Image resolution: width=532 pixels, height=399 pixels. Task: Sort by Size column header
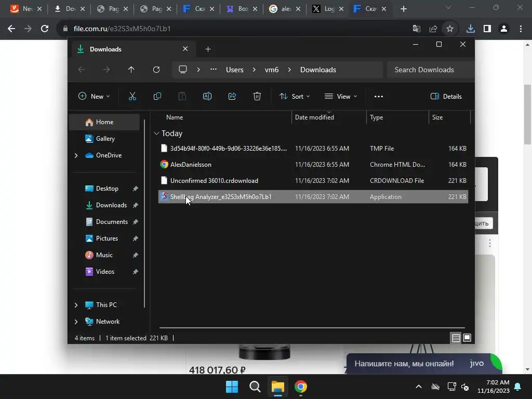449,117
